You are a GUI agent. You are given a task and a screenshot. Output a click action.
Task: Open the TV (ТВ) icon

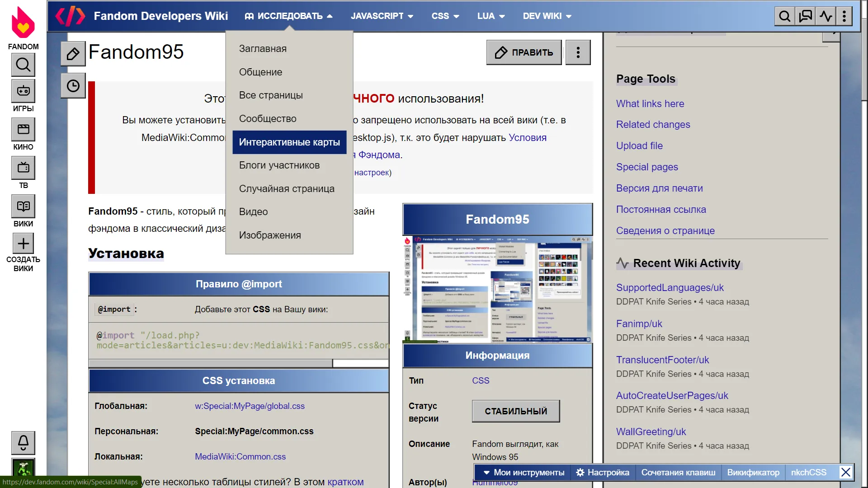coord(23,168)
